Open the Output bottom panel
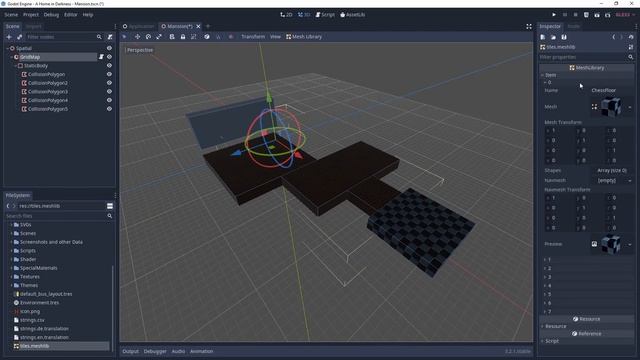Image resolution: width=640 pixels, height=360 pixels. [x=131, y=351]
